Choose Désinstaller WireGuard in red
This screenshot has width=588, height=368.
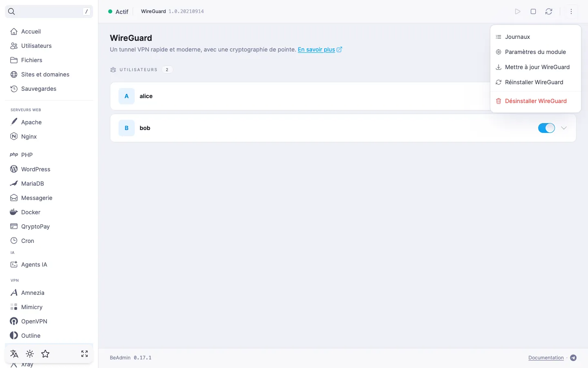[x=536, y=101]
